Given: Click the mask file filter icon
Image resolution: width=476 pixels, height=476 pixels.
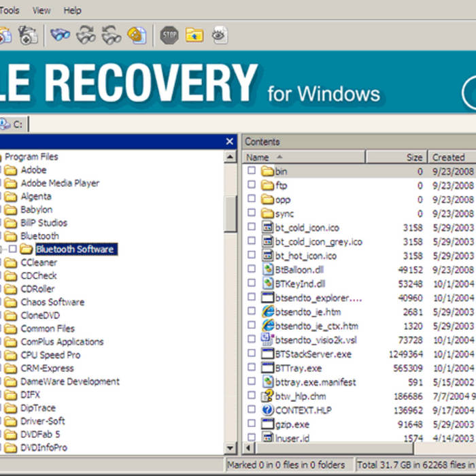Looking at the screenshot, I should (137, 35).
